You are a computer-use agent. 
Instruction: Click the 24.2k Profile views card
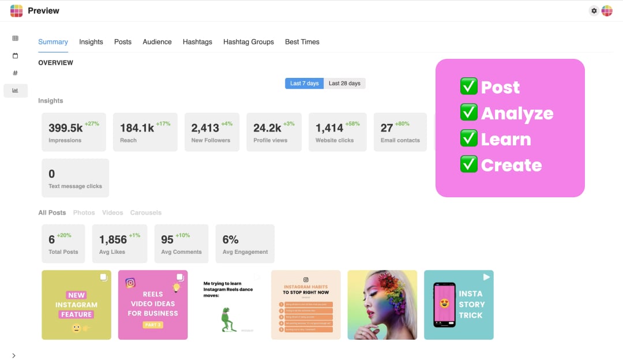tap(274, 132)
